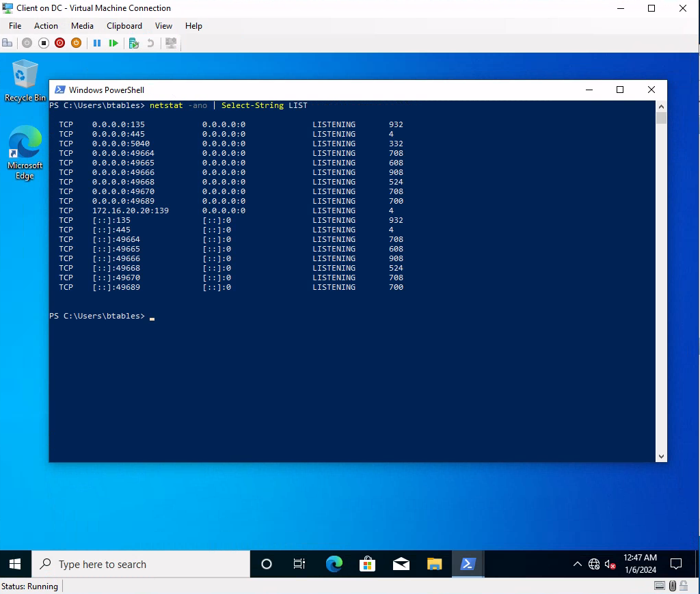Click the PowerShell taskbar button
This screenshot has height=594, width=700.
coord(468,564)
